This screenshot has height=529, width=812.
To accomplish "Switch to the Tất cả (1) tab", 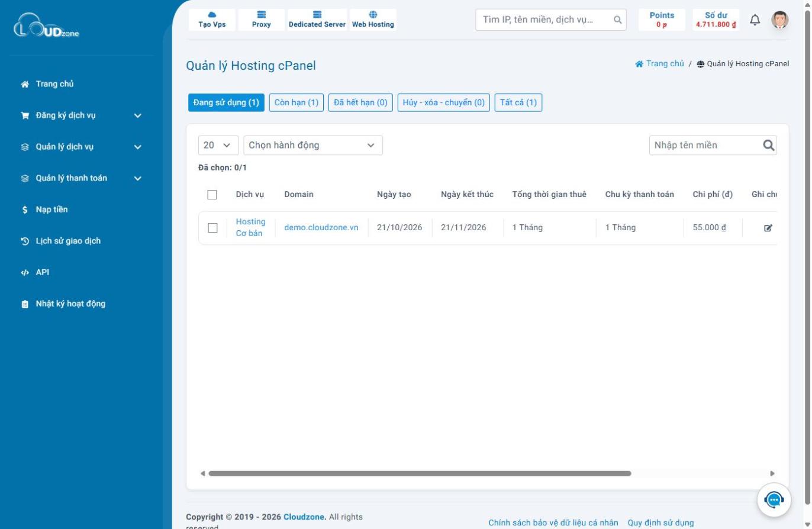I will 518,102.
